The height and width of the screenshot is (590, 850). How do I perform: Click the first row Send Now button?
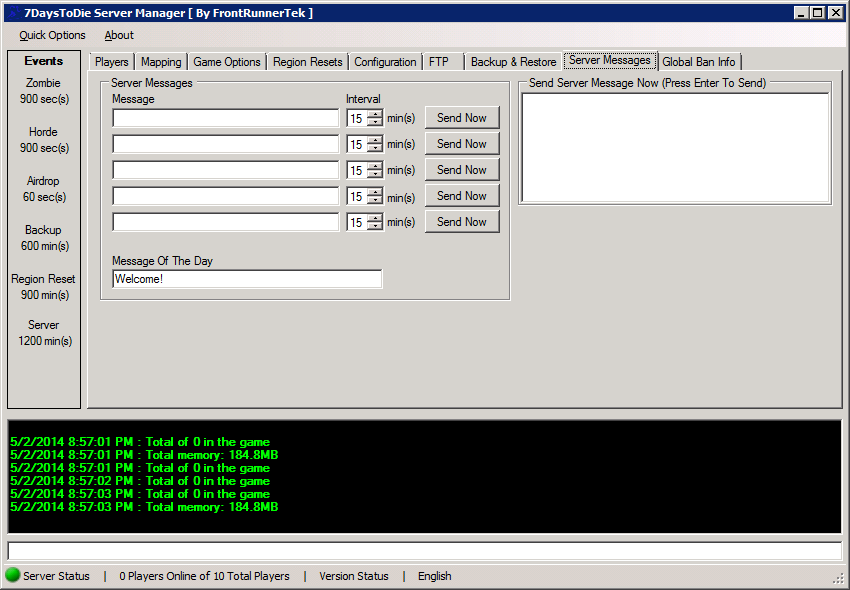tap(462, 118)
